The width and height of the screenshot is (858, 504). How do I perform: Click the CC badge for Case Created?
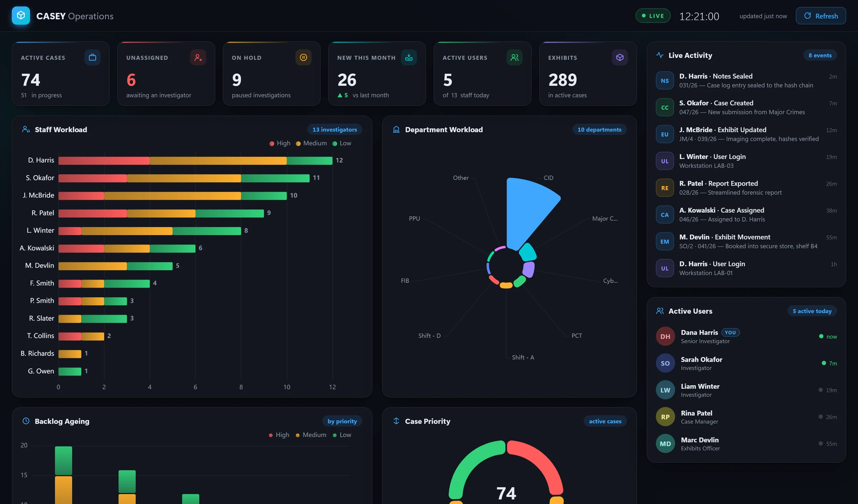click(x=665, y=108)
